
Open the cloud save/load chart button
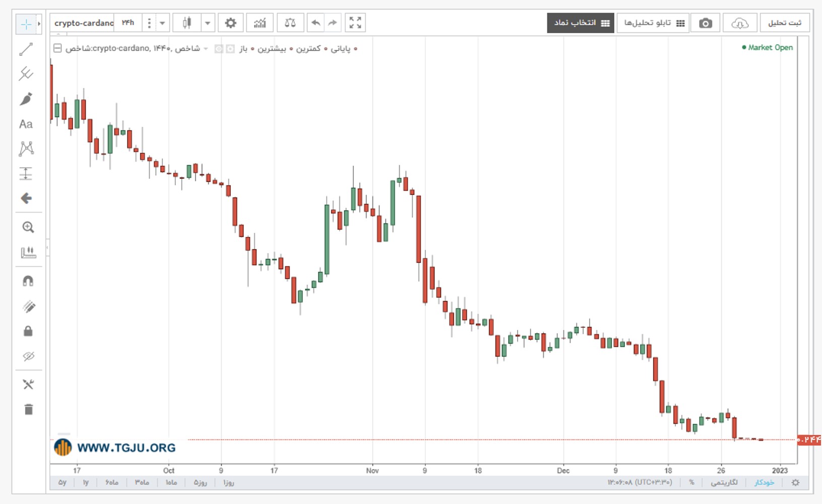739,23
